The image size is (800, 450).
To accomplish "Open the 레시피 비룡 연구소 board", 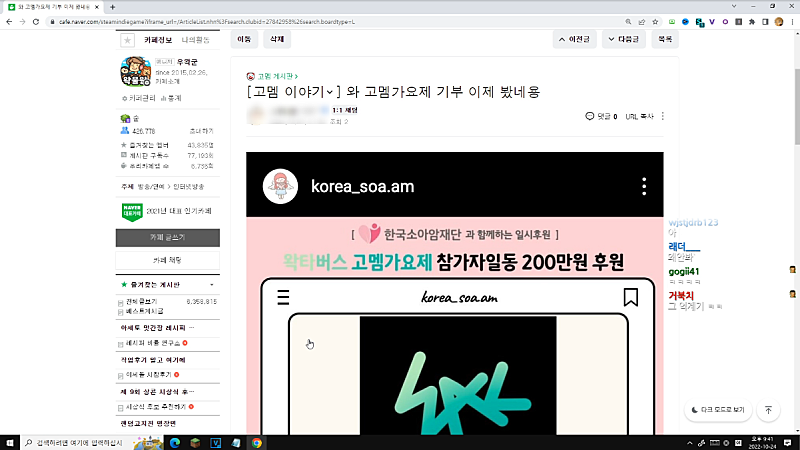I will [x=153, y=343].
